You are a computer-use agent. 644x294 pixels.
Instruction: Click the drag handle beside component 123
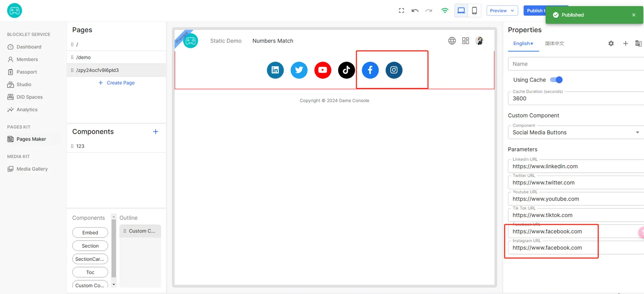click(x=72, y=146)
